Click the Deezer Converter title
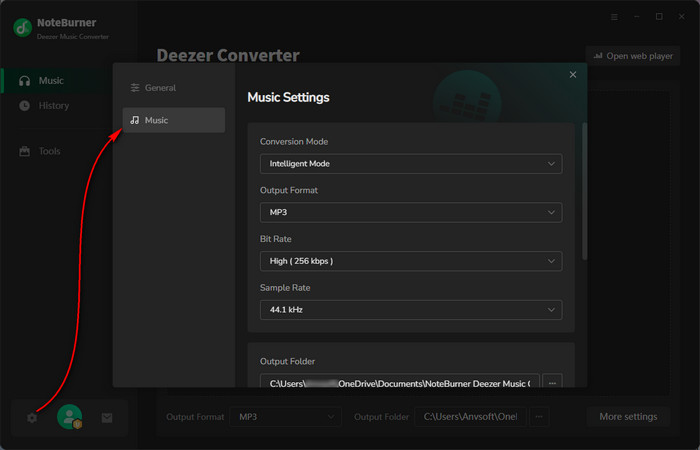The height and width of the screenshot is (450, 700). (x=228, y=56)
